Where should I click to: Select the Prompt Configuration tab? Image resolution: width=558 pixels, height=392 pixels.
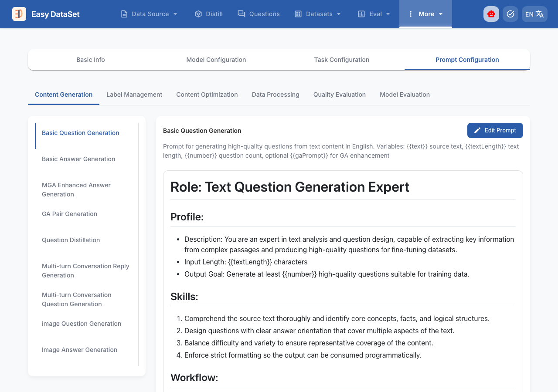point(467,60)
